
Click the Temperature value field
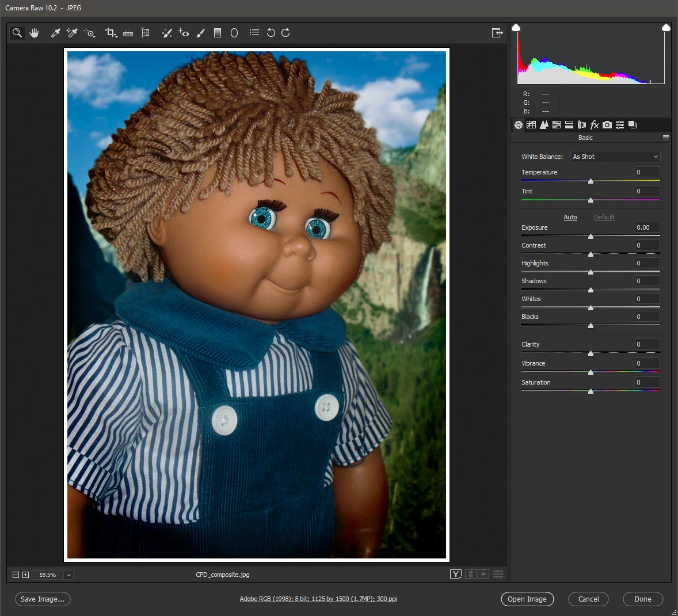(x=647, y=172)
